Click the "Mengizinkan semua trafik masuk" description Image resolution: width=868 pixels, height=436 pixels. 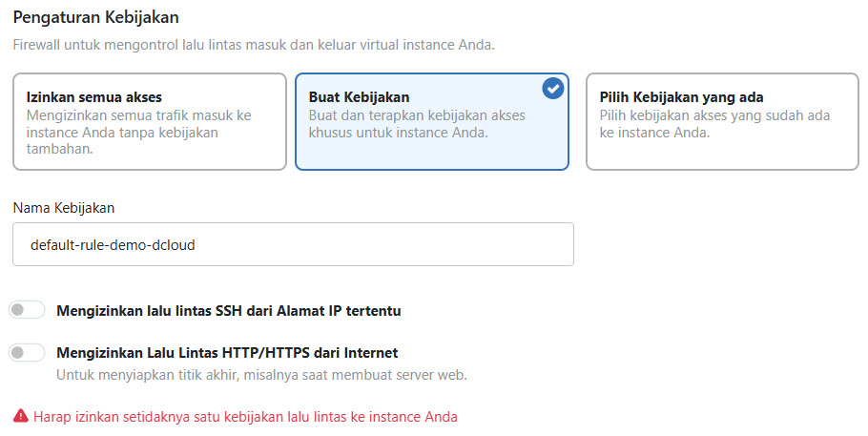[x=139, y=124]
